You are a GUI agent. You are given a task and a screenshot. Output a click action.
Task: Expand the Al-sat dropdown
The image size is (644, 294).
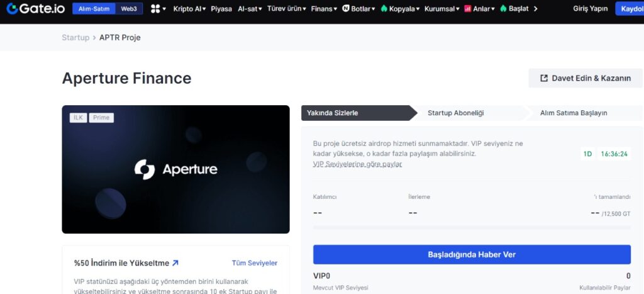250,9
